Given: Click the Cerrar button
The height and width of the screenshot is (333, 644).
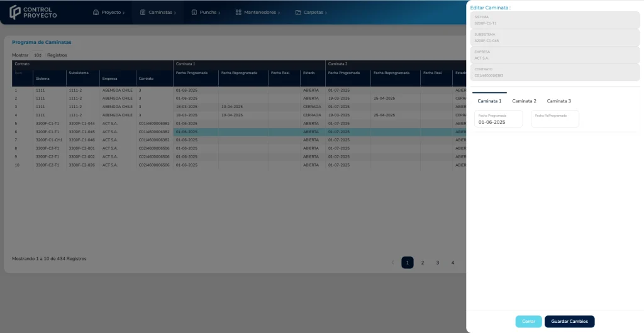Looking at the screenshot, I should pyautogui.click(x=528, y=321).
